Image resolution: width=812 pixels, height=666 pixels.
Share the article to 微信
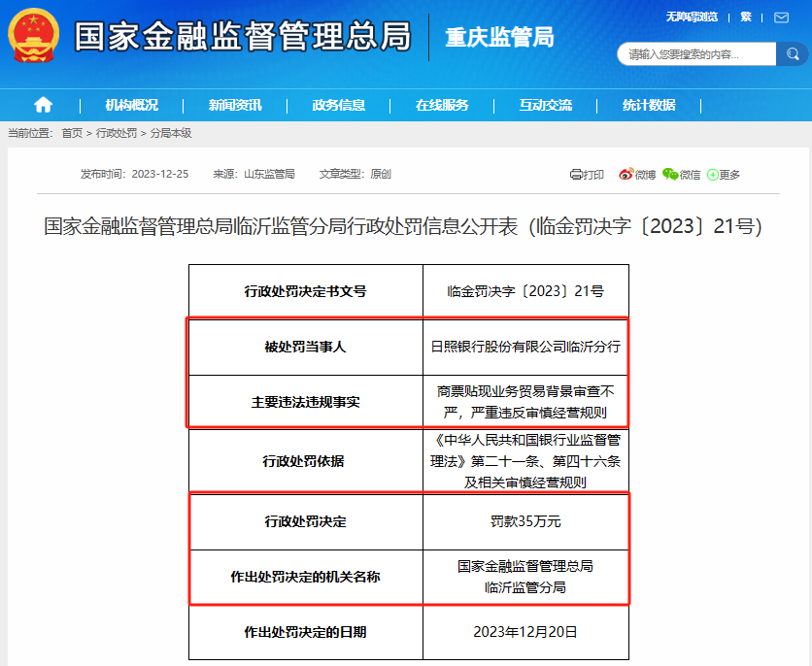[681, 175]
